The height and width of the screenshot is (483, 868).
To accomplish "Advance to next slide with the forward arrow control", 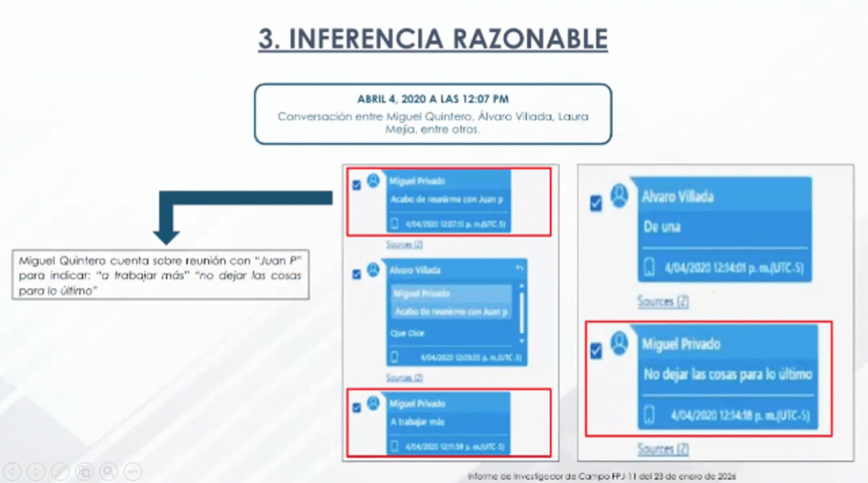I will (x=36, y=472).
